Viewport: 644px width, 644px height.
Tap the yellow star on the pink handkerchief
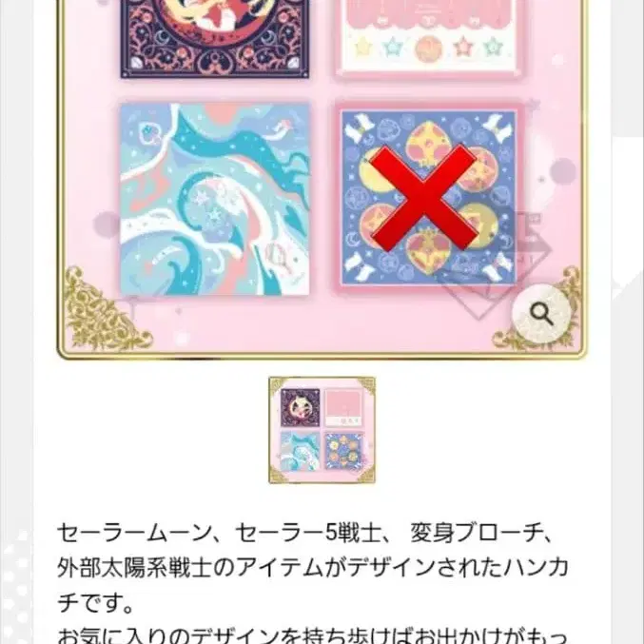point(363,48)
